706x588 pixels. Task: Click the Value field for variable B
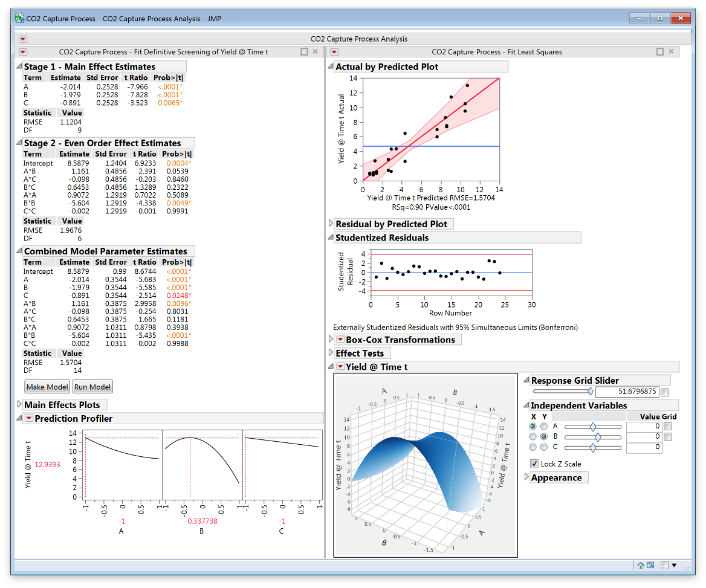pos(644,437)
